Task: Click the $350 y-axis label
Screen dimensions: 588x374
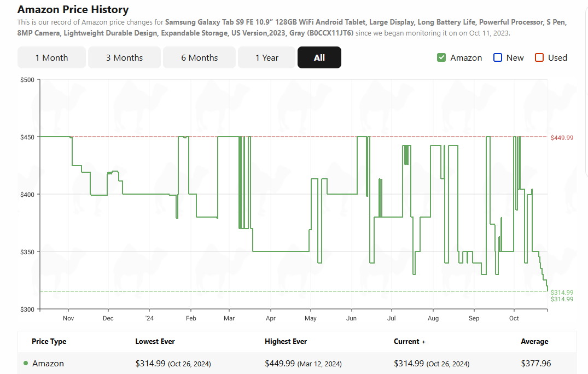Action: pos(27,252)
